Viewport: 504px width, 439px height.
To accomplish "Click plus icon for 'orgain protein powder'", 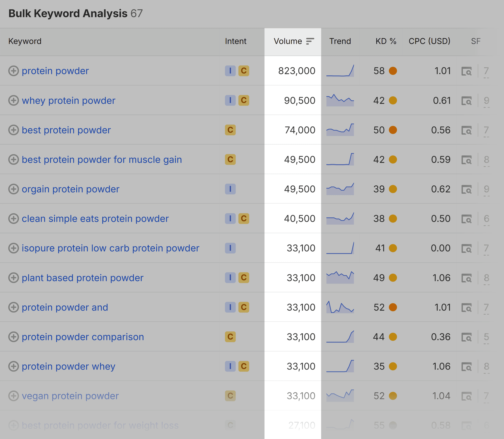I will (14, 189).
